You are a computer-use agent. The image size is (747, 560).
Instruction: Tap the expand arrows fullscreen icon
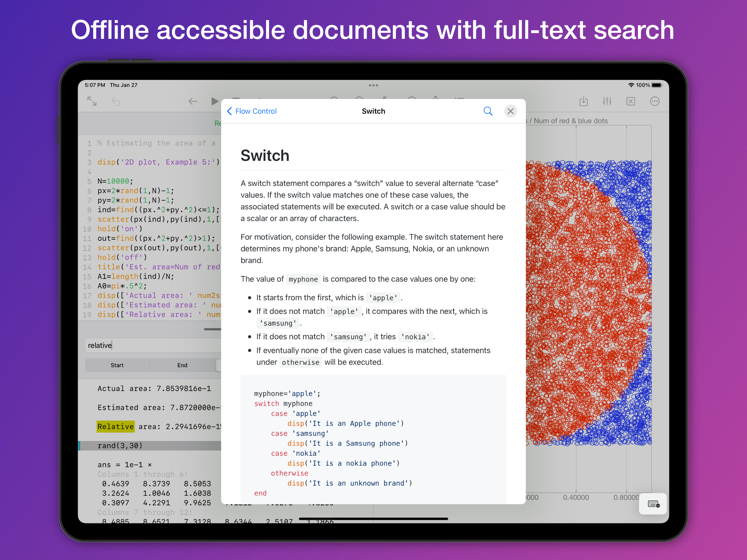point(92,101)
